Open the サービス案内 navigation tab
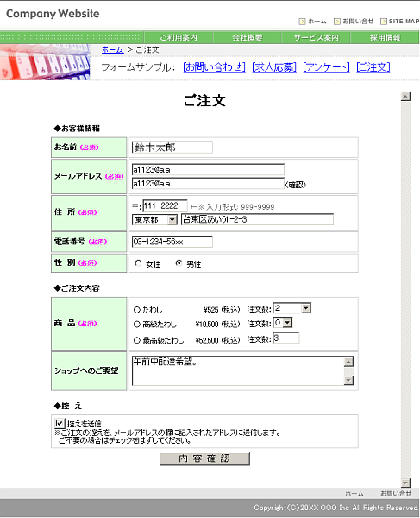The image size is (420, 518). [x=316, y=38]
